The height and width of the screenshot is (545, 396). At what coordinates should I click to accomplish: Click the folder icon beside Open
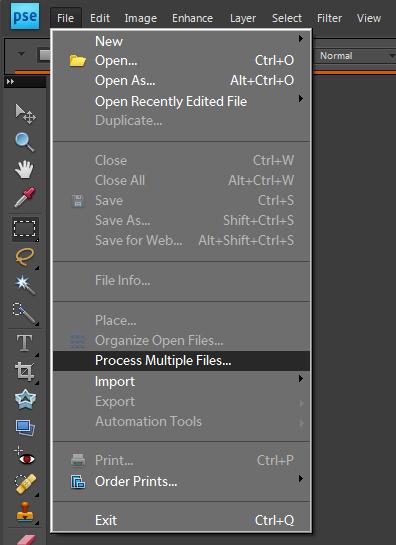click(77, 61)
